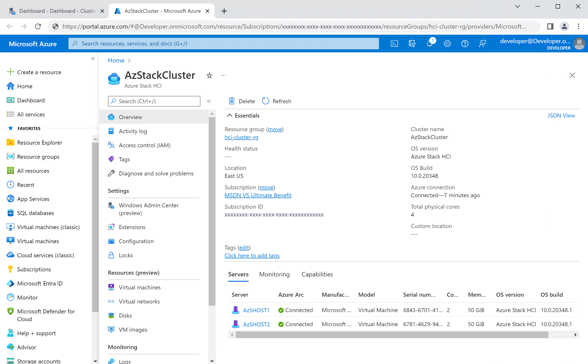Image resolution: width=588 pixels, height=364 pixels.
Task: Click MSDN VS Ultimate Benefit subscription link
Action: tap(258, 195)
